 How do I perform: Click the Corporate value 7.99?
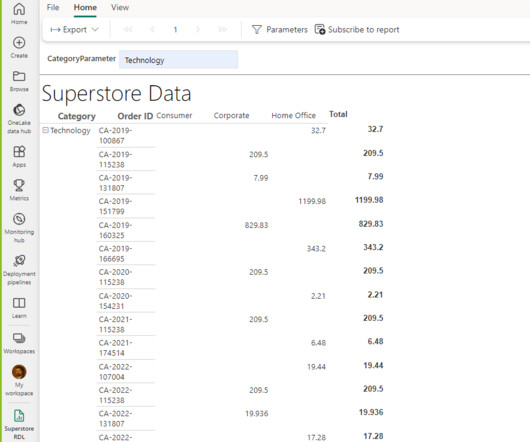[x=261, y=178]
